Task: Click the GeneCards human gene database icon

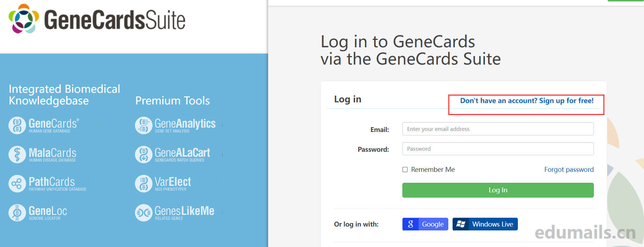Action: (17, 126)
